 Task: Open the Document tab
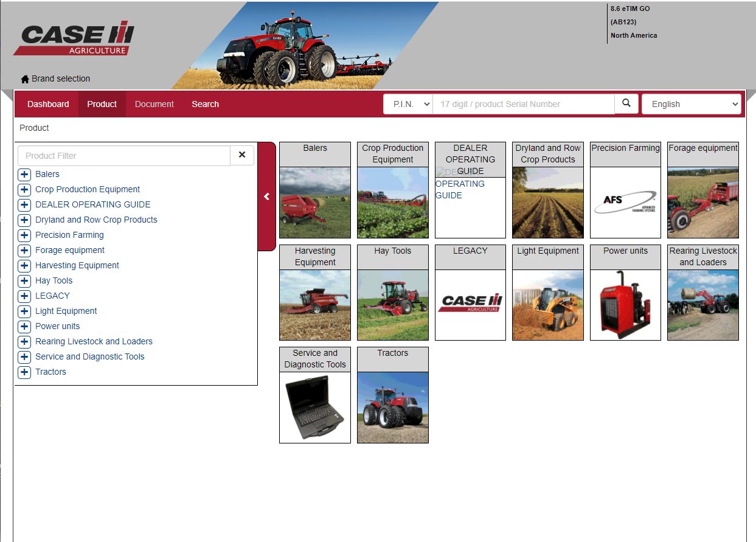tap(154, 104)
